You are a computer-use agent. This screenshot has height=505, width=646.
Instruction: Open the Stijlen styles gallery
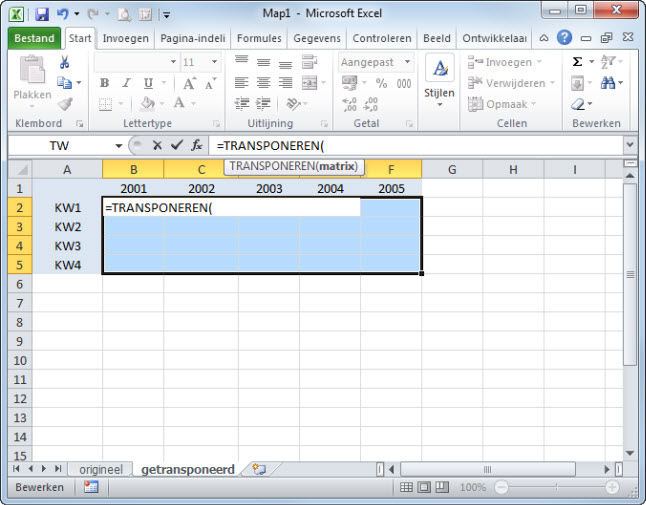439,82
